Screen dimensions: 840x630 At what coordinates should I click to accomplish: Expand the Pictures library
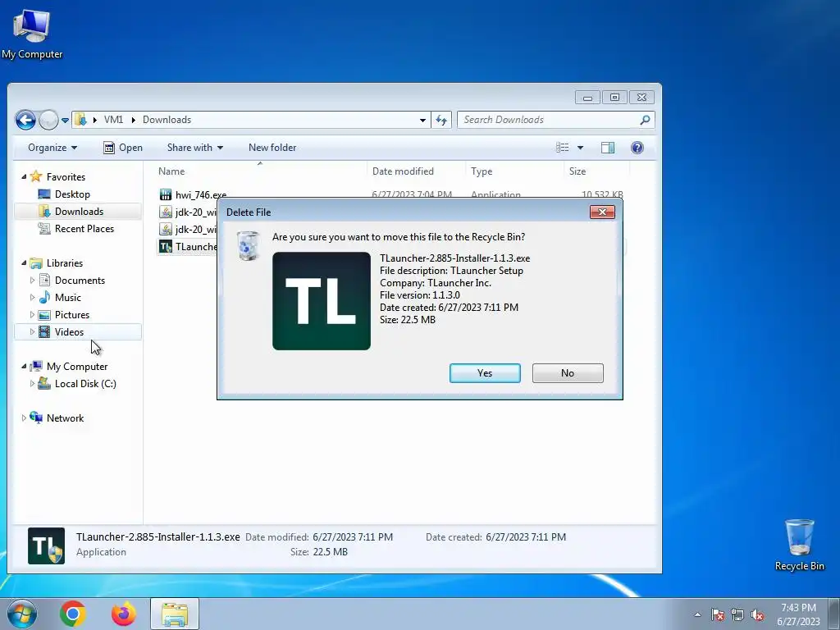point(32,314)
